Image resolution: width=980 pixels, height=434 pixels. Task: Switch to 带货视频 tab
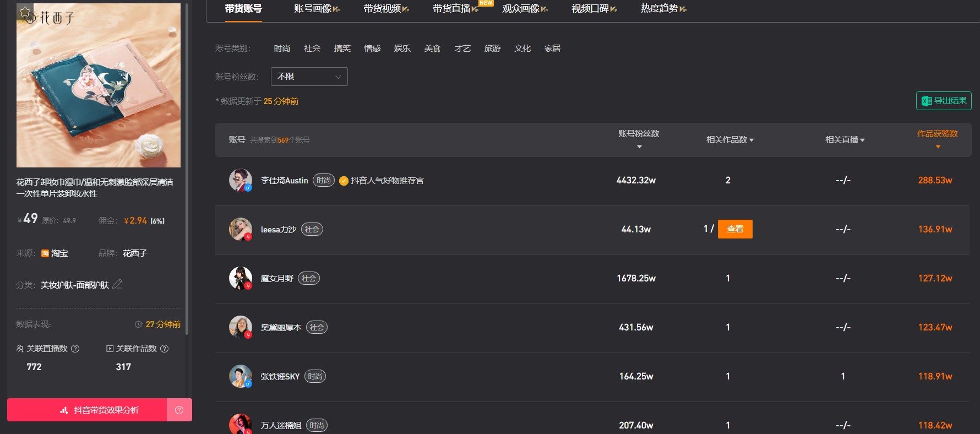[x=386, y=8]
